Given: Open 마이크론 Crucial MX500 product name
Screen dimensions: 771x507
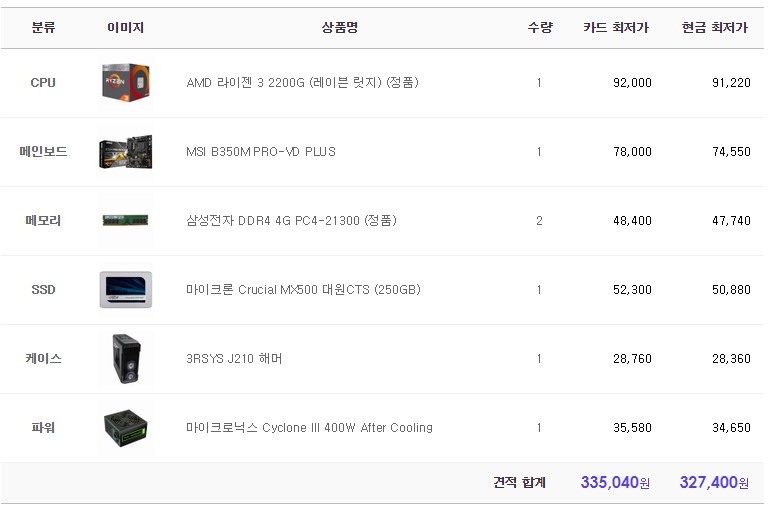Looking at the screenshot, I should click(303, 290).
